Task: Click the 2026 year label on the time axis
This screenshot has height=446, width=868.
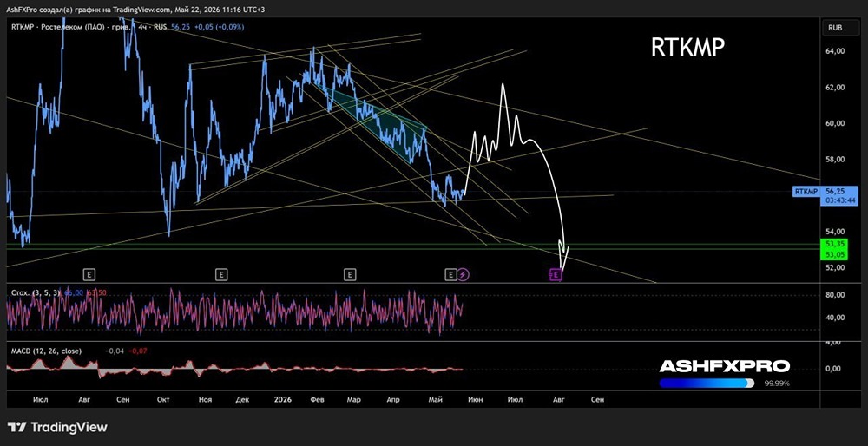Action: click(283, 399)
